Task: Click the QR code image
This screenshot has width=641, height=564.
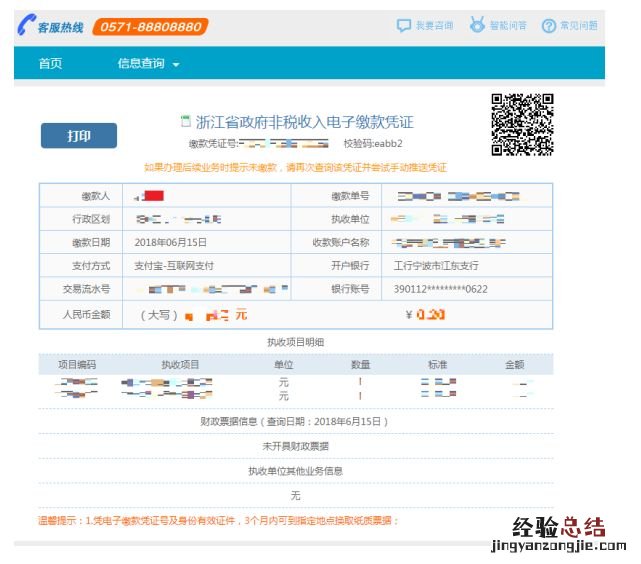Action: tap(522, 124)
